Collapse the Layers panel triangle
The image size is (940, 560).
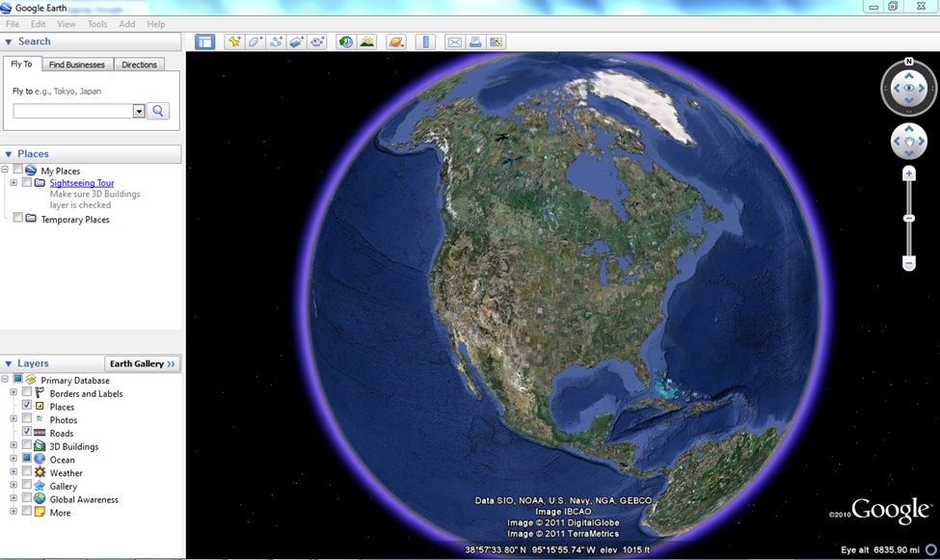9,364
